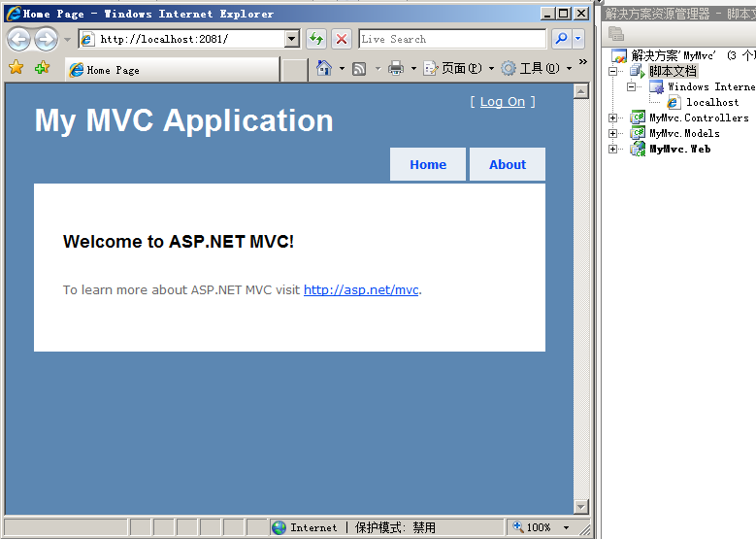Select localhost in the solution tree

(712, 103)
